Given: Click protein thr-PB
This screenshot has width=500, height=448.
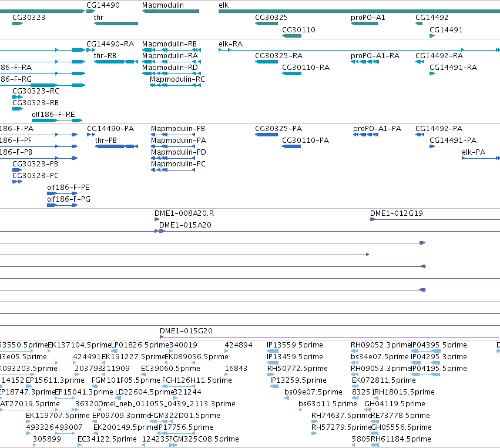Looking at the screenshot, I should click(x=106, y=141).
